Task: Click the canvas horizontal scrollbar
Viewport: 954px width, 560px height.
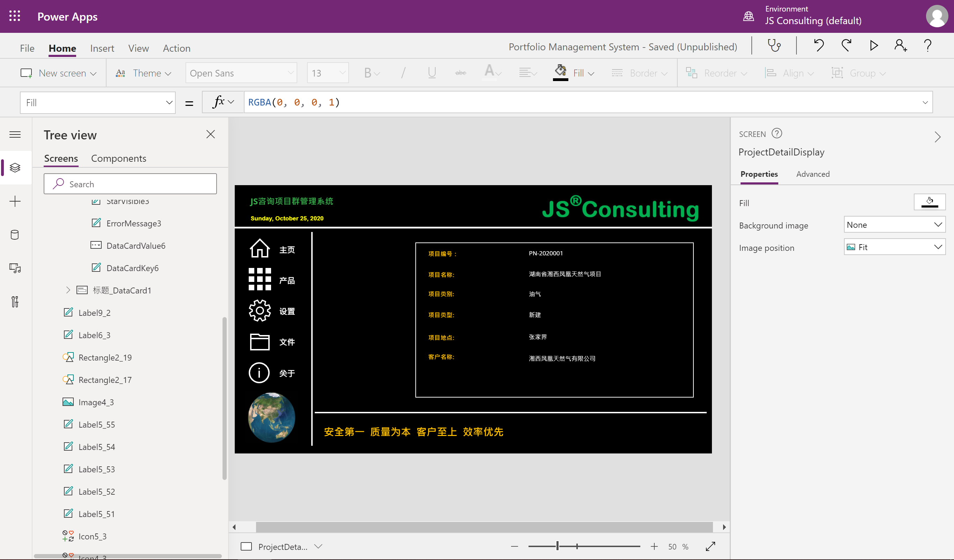Action: [484, 527]
